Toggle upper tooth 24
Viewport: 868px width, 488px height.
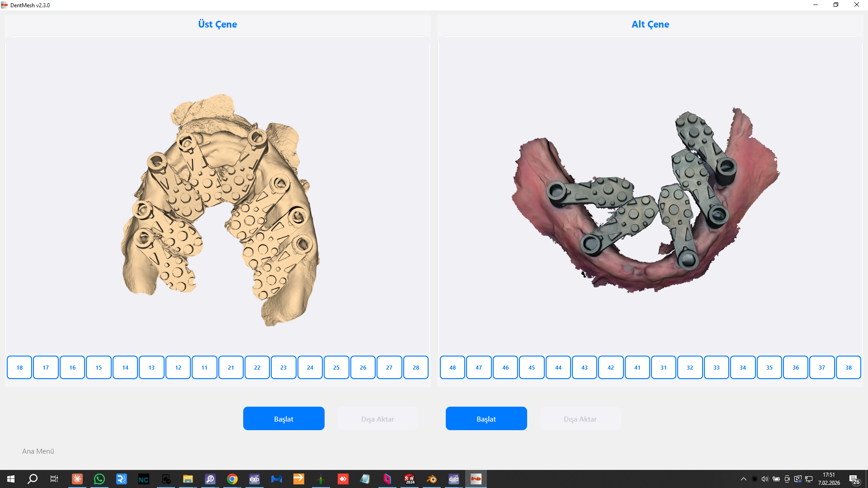click(310, 367)
